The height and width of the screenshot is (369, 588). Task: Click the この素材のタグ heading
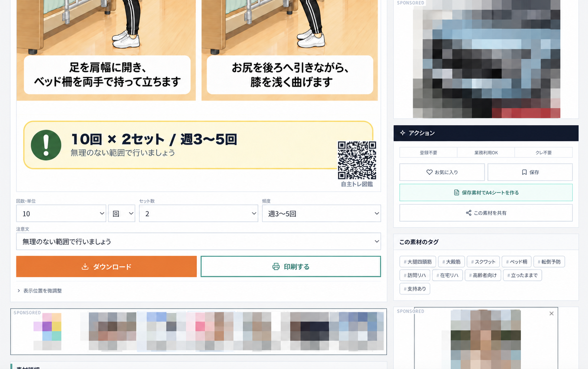(419, 242)
